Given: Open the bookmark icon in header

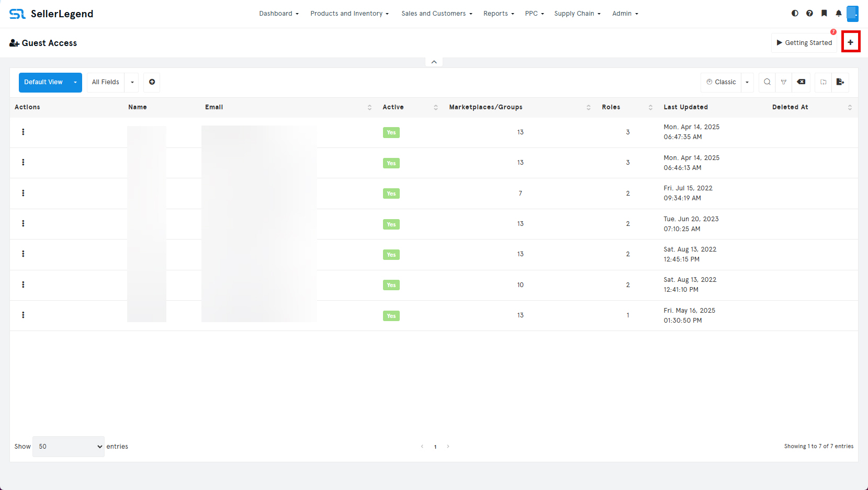Looking at the screenshot, I should [824, 14].
